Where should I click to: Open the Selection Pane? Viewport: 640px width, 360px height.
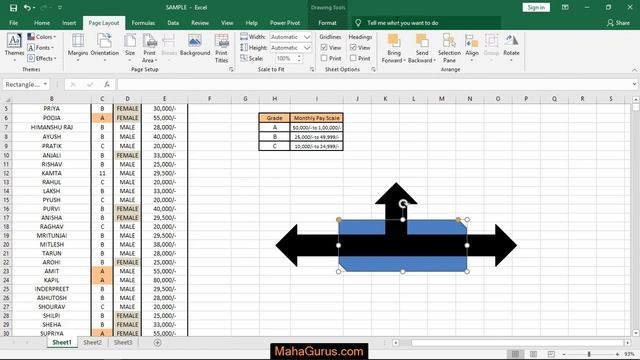pyautogui.click(x=449, y=48)
